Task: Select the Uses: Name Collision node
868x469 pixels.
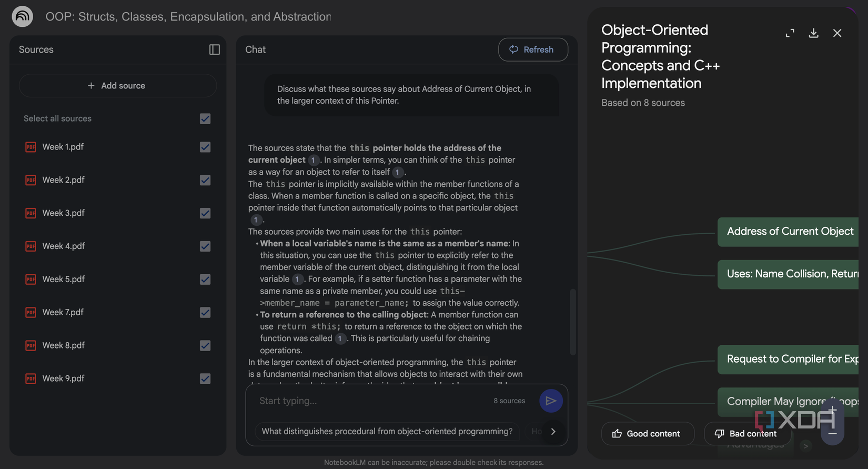Action: [x=788, y=274]
